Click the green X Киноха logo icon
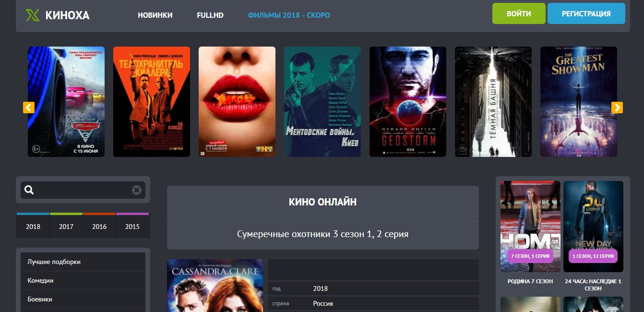This screenshot has width=644, height=312. [33, 15]
